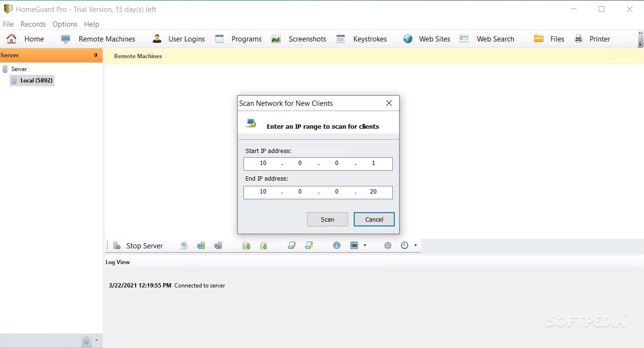
Task: Close the Scan Network for New Clients dialog
Action: 389,103
